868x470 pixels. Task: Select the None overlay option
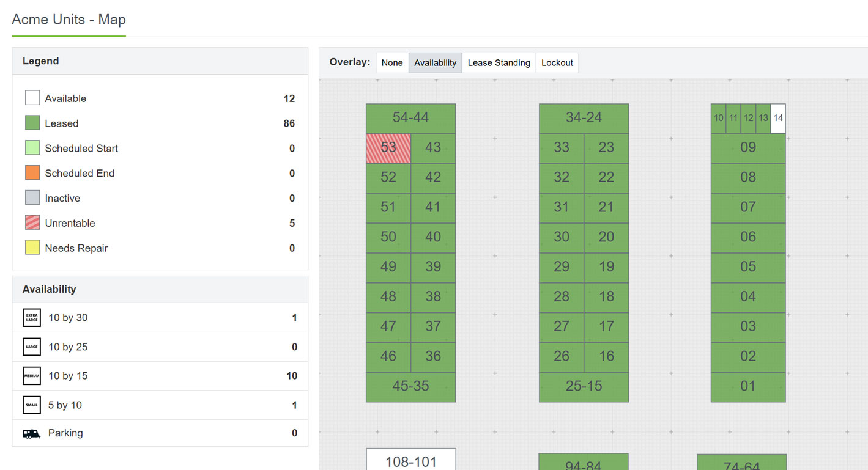click(392, 62)
